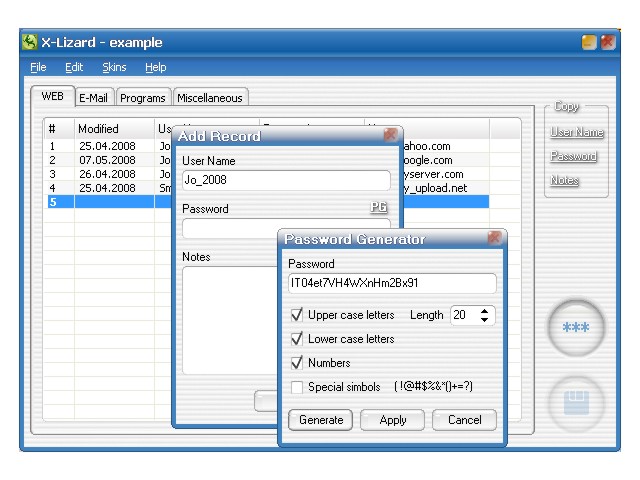Viewport: 640px width, 480px height.
Task: Uncheck the Numbers checkbox
Action: [297, 363]
